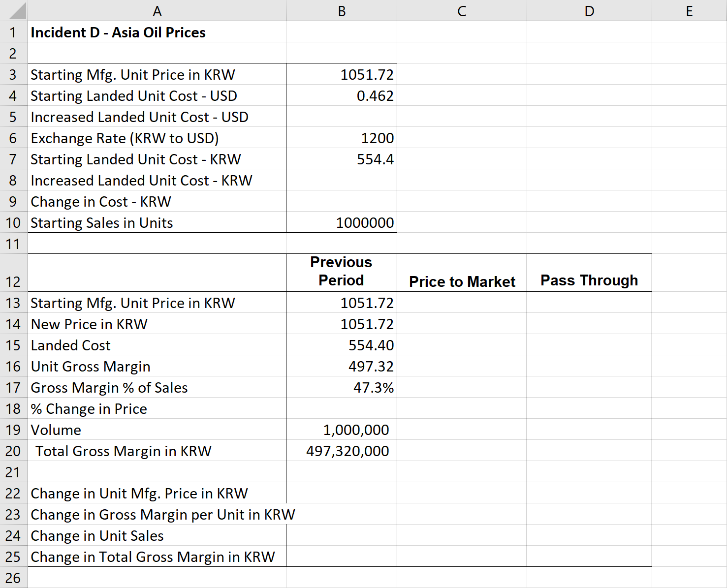727x588 pixels.
Task: Click 'Starting Mfg. Unit Price in KRW' in row 3
Action: pos(133,75)
